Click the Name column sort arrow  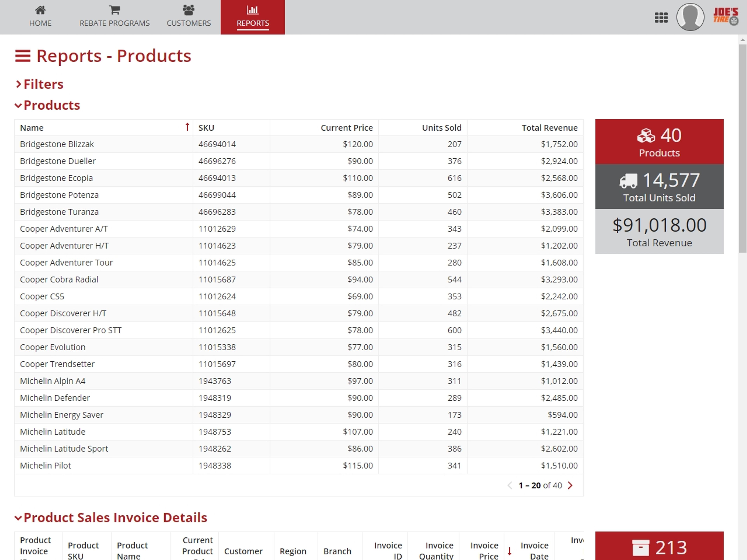point(187,127)
